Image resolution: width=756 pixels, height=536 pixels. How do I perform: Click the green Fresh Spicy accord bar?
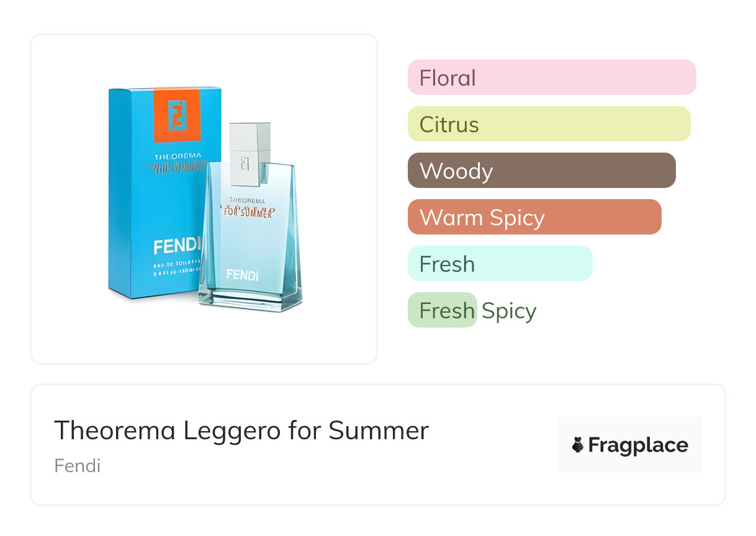click(x=442, y=310)
